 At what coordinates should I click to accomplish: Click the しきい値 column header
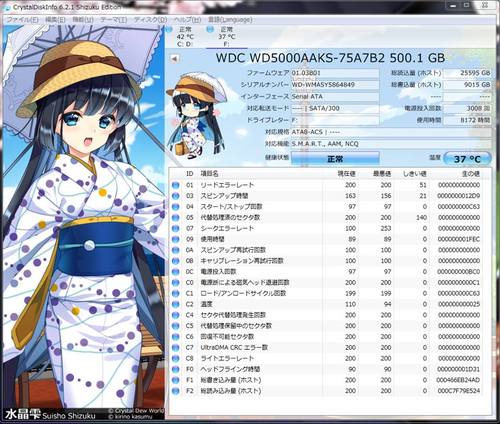(415, 174)
